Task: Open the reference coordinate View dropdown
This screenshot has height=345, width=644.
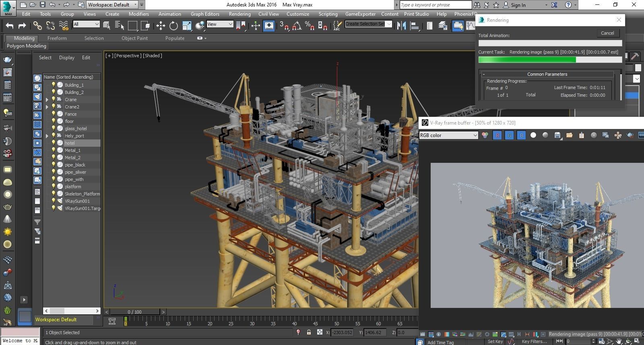Action: click(x=220, y=24)
